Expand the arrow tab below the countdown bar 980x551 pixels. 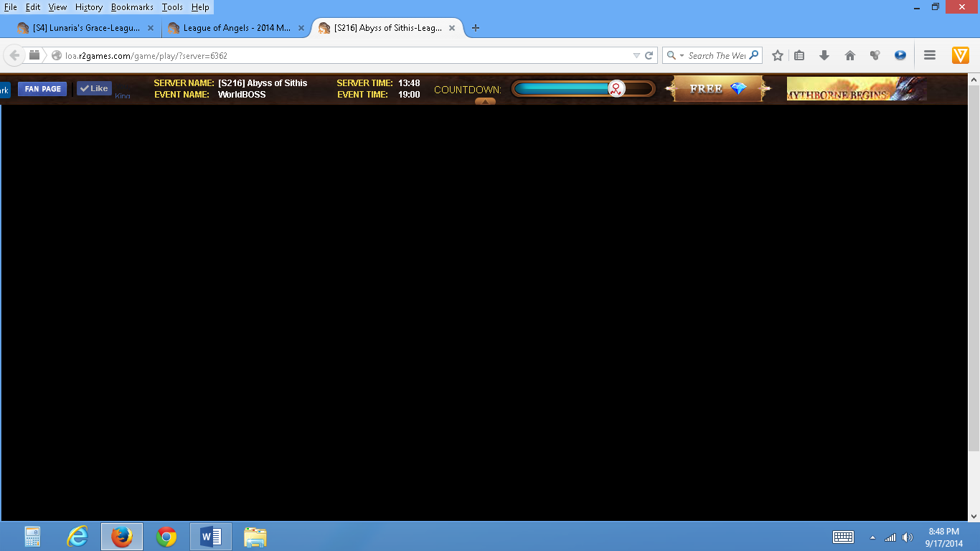[485, 101]
